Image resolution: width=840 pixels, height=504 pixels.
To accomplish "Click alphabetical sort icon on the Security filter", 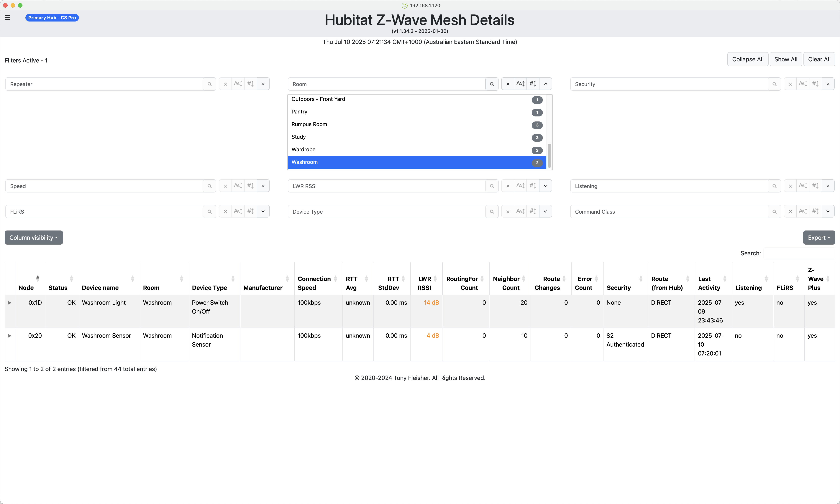I will (x=803, y=84).
